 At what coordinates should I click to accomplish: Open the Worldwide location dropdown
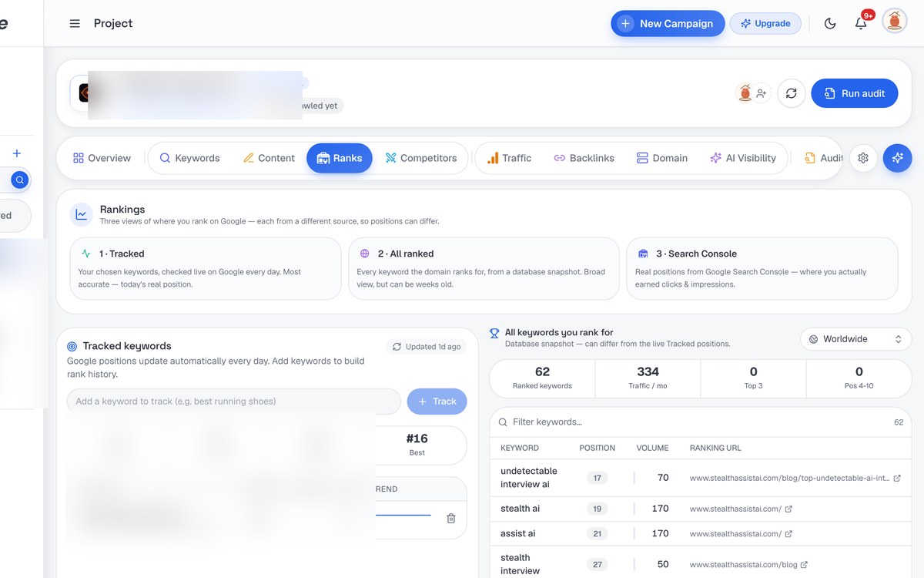point(856,339)
